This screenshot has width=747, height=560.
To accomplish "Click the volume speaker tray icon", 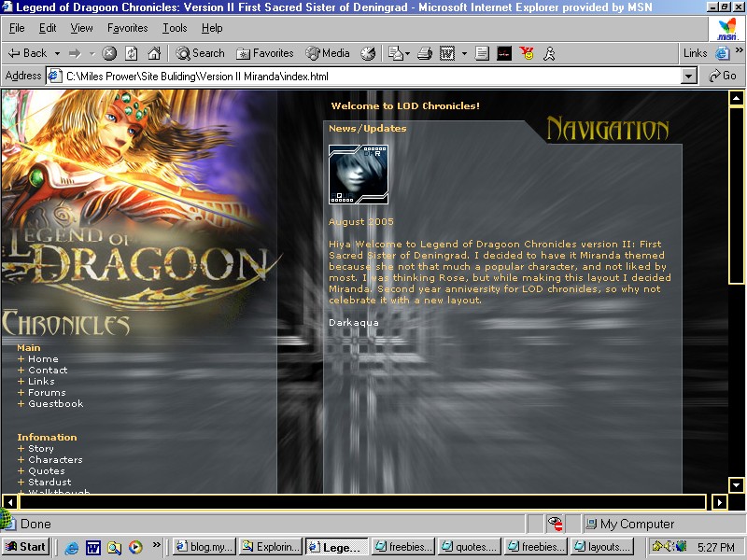I will pyautogui.click(x=669, y=546).
